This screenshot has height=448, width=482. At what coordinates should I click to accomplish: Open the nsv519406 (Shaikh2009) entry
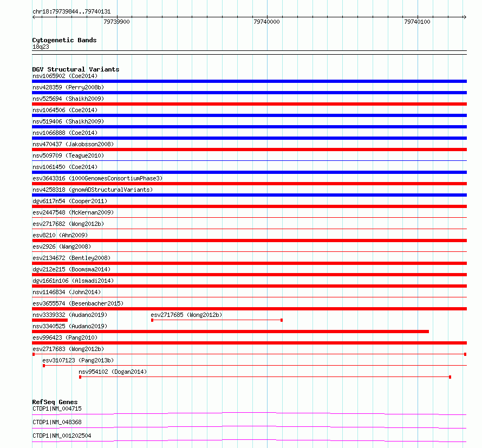(68, 121)
